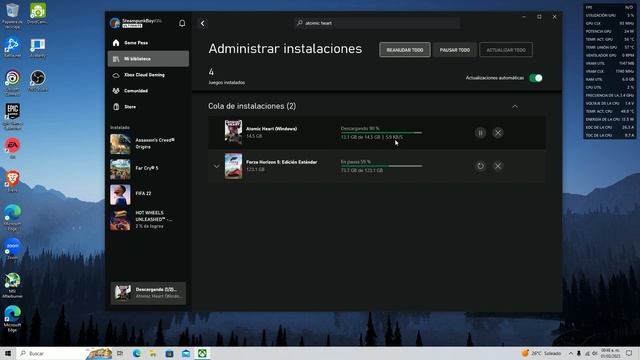The height and width of the screenshot is (360, 640).
Task: Open the Store section
Action: coord(148,107)
